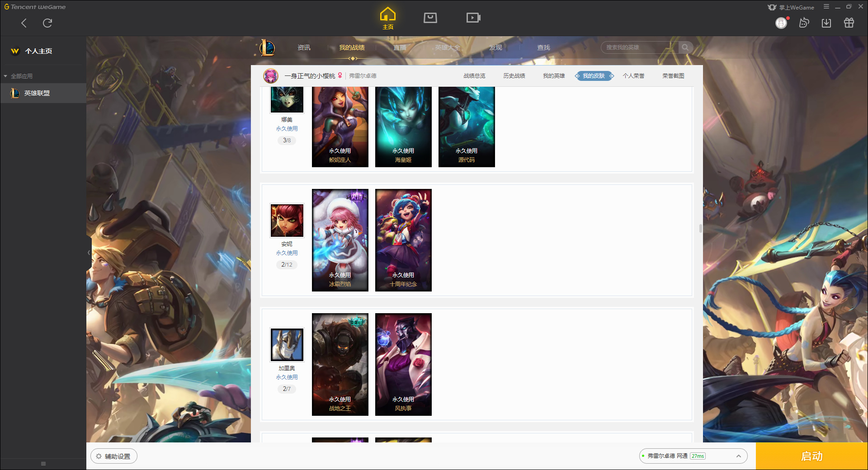Switch to 个人荣誉 sub-tab
868x470 pixels.
coord(633,76)
